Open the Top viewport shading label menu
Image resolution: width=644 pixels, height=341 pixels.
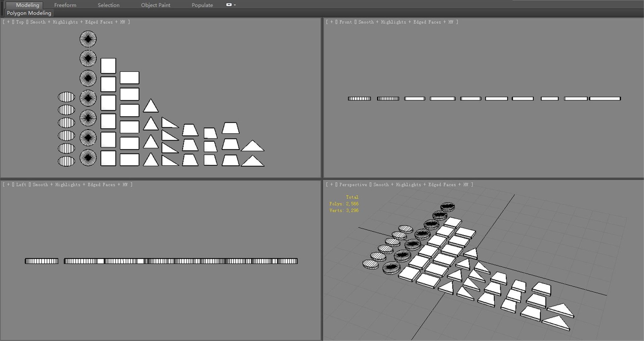(77, 22)
